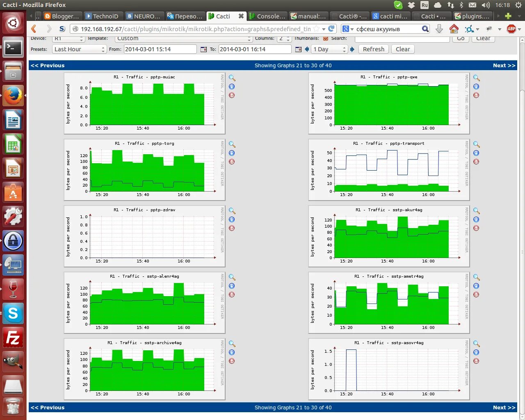Click the bottom << Previous link
This screenshot has width=525, height=420.
click(x=48, y=407)
